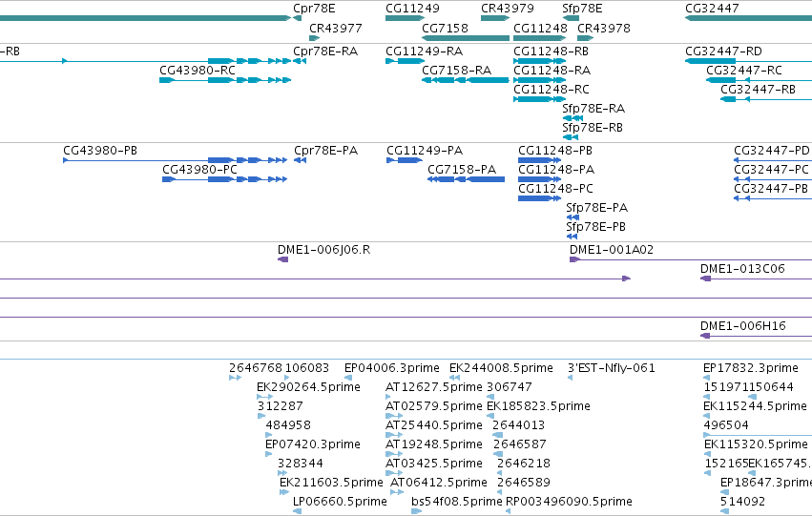Select the LP06660.5prime EST

297,512
